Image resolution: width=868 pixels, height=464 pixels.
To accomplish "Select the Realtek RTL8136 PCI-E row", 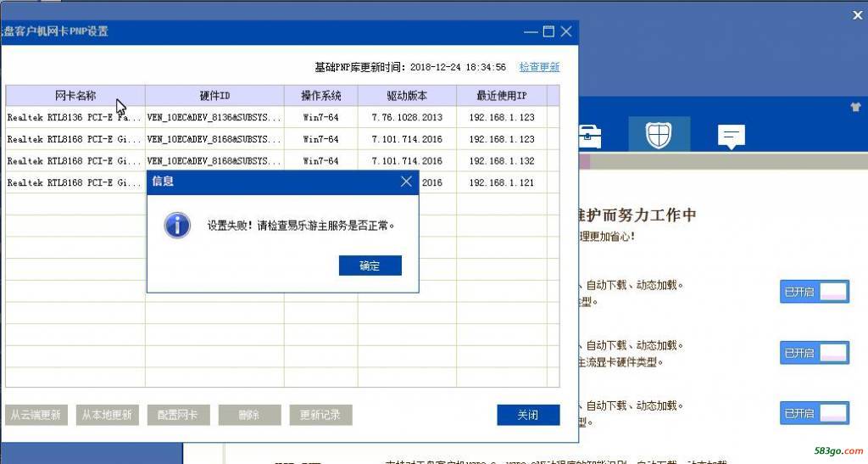I will tap(282, 117).
